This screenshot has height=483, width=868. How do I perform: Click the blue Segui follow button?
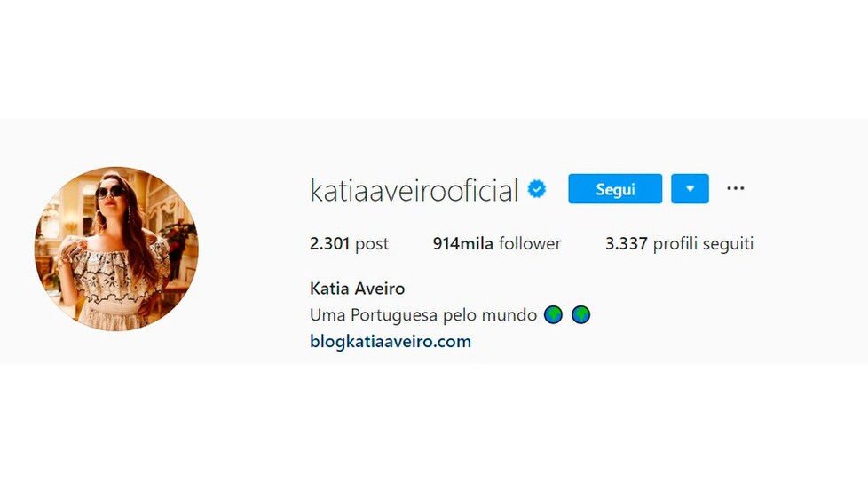[615, 189]
